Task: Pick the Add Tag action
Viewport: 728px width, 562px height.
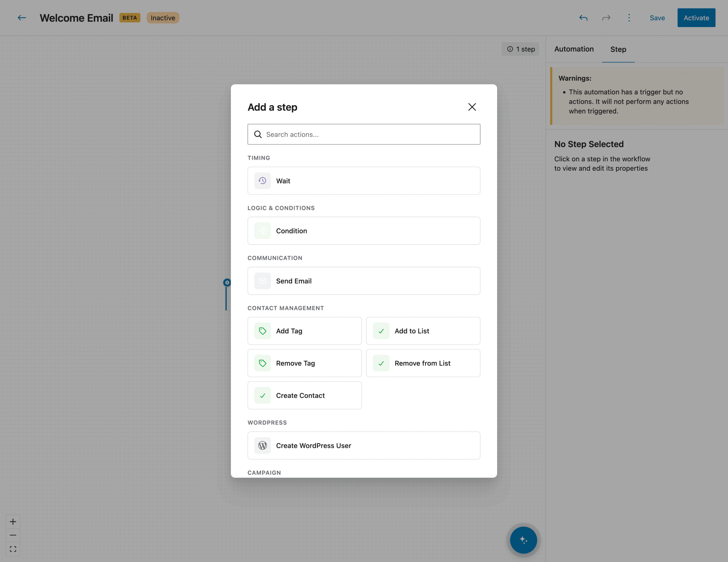Action: [304, 331]
